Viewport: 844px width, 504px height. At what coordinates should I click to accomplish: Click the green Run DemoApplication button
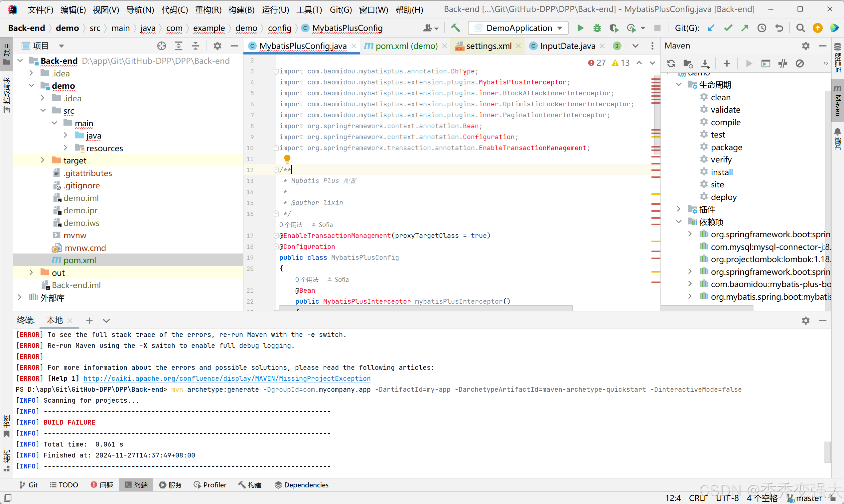(x=580, y=28)
